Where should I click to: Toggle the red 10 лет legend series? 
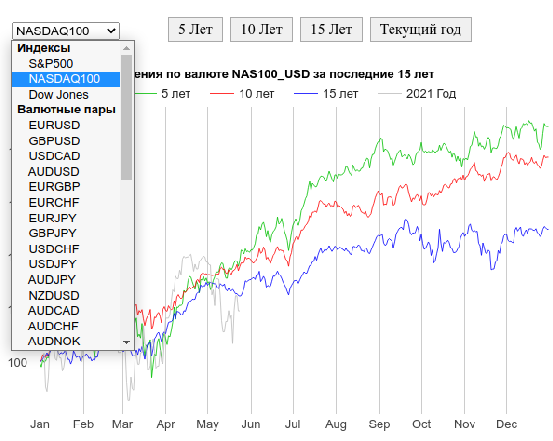point(242,94)
